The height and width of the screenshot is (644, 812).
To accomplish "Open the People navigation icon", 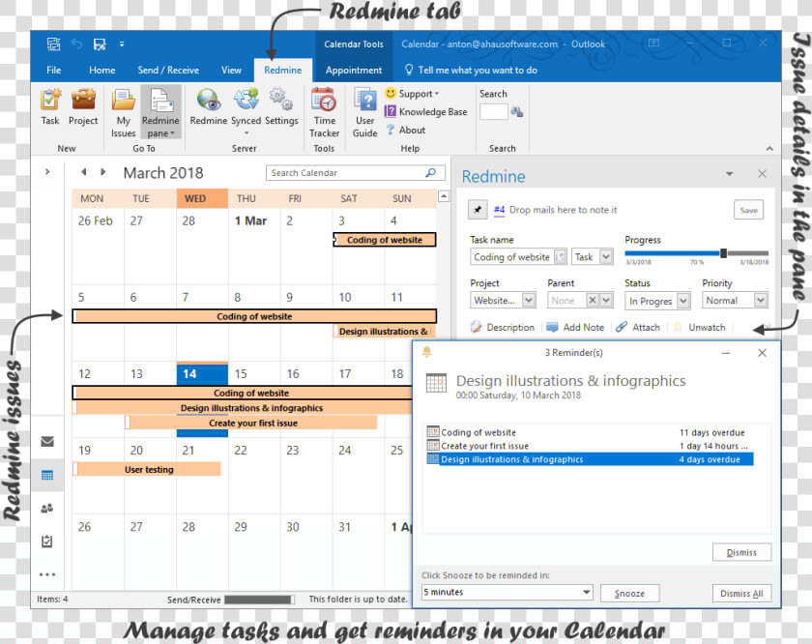I will tap(47, 508).
